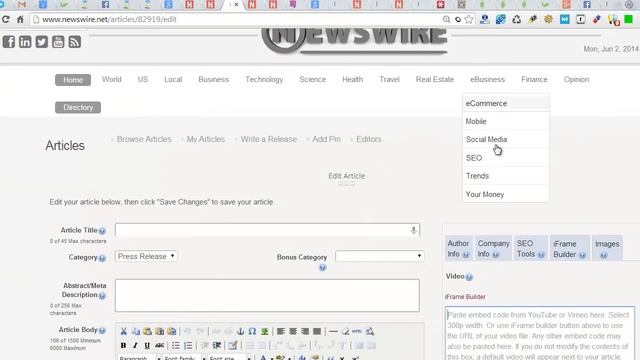
Task: Click the help icon under Bonus Category
Action: [322, 268]
